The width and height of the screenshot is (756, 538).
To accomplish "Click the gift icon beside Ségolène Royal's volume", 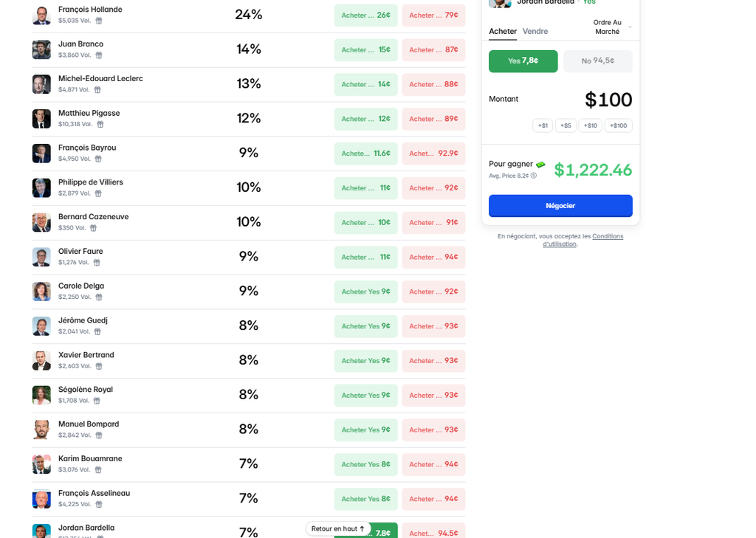I will [x=97, y=401].
